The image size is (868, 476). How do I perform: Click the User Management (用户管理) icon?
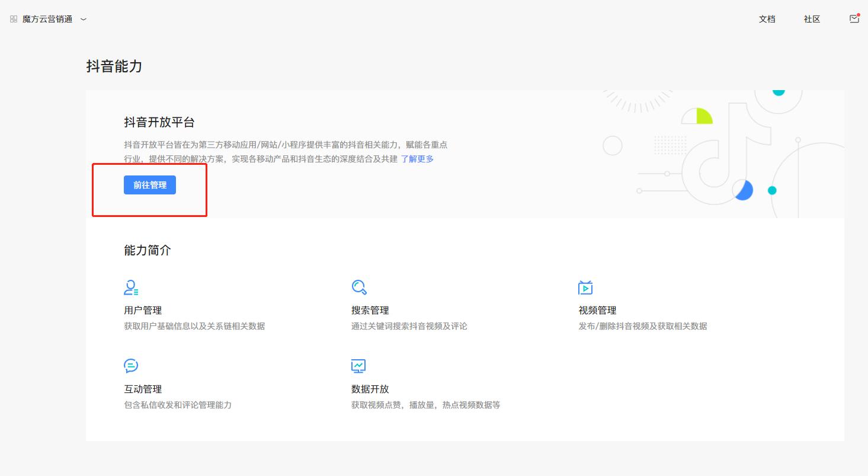(x=131, y=287)
